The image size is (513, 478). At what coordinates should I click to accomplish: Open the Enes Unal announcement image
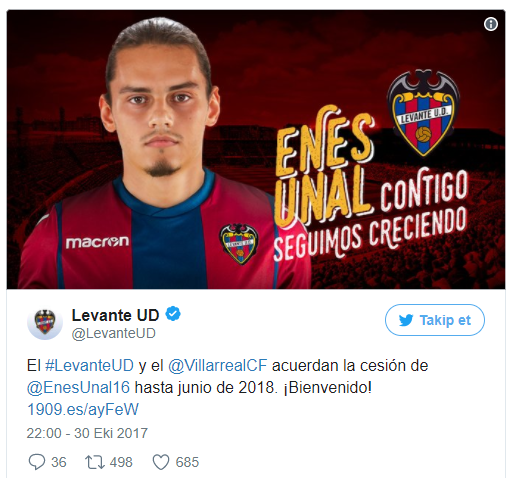(x=256, y=149)
